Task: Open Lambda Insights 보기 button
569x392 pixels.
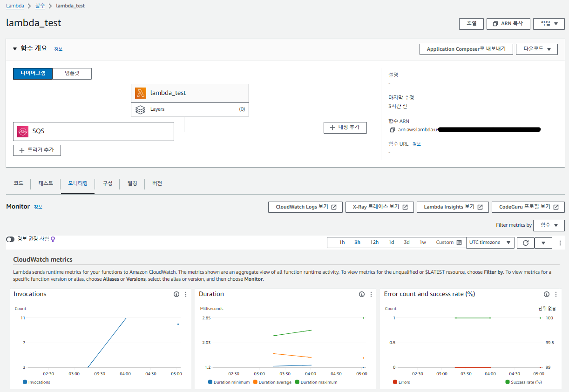Action: (453, 207)
